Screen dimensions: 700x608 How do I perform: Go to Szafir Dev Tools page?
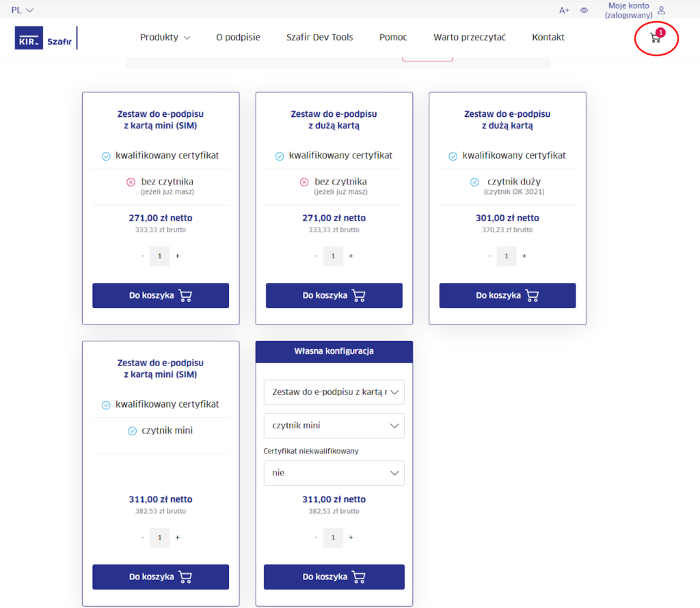[319, 38]
